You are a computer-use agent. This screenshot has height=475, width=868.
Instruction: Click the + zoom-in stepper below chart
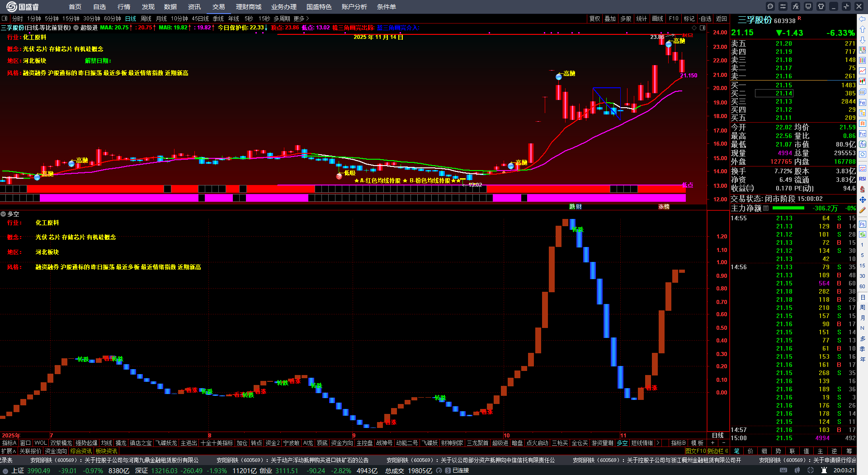pyautogui.click(x=713, y=443)
